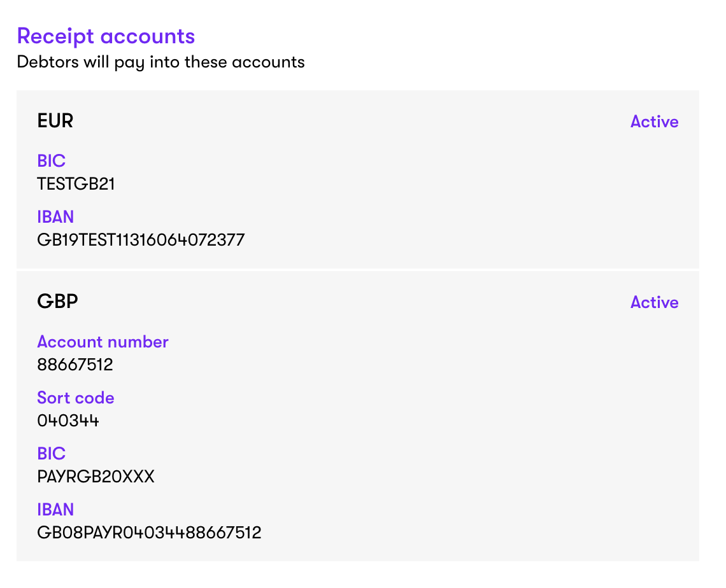Click the Receipt accounts heading

(106, 36)
